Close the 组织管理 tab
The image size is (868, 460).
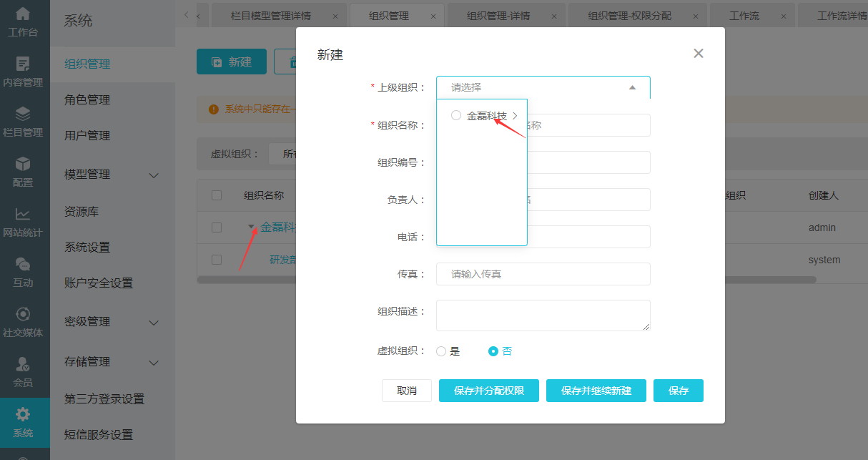(x=433, y=16)
